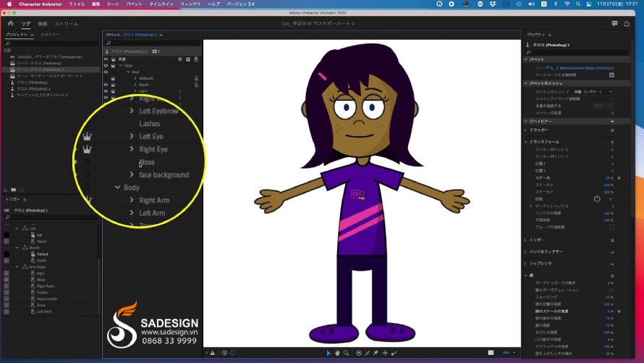This screenshot has width=644, height=363.
Task: Check the グループ不透明度 checkbox
Action: click(611, 228)
